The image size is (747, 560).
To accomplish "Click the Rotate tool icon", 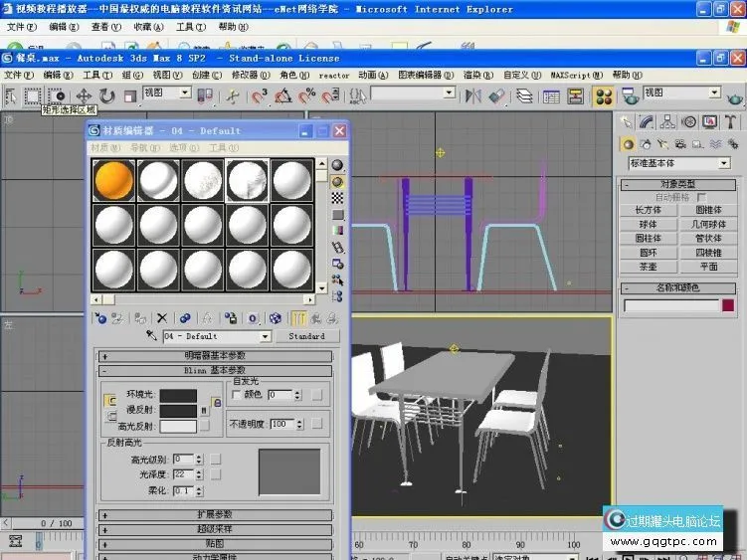I will pyautogui.click(x=106, y=95).
